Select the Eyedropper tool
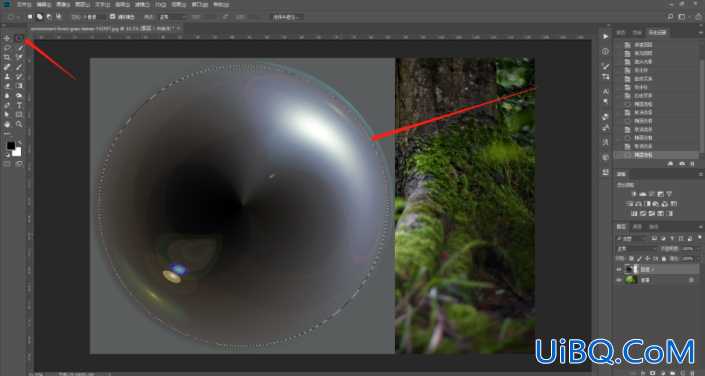Screen dimensions: 705x376 tap(19, 57)
